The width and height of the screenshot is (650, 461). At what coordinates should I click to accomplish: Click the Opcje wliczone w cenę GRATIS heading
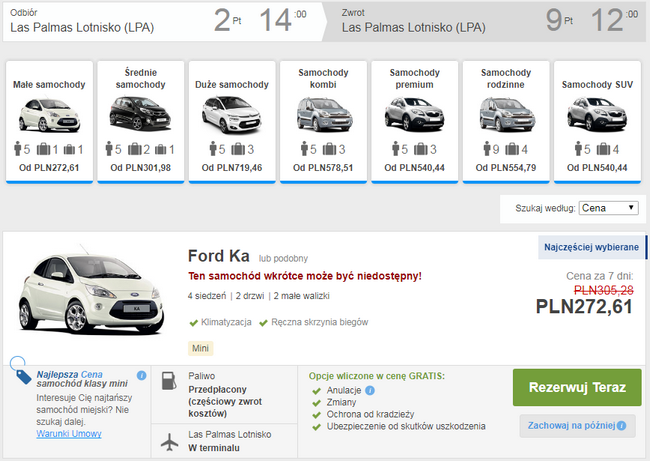pyautogui.click(x=376, y=376)
